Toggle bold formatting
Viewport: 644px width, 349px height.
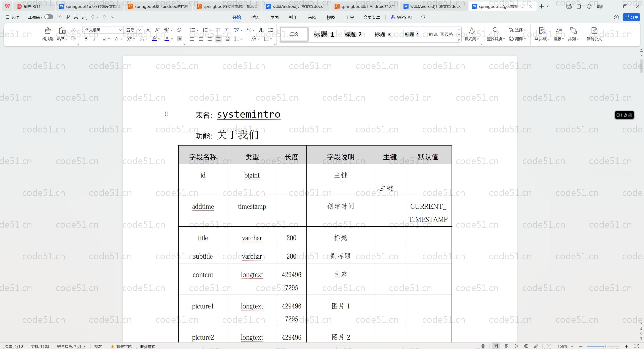pos(86,39)
